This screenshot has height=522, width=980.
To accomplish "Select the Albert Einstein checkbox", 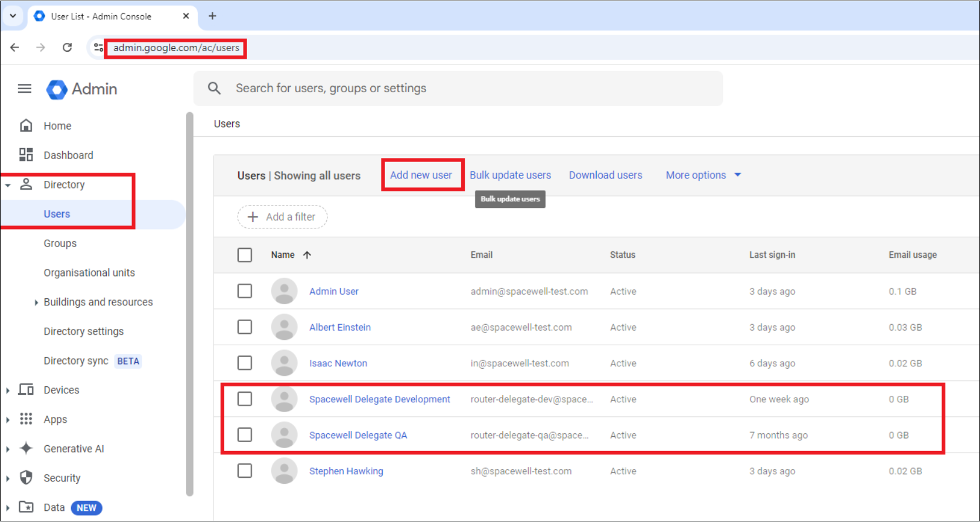I will (x=245, y=327).
